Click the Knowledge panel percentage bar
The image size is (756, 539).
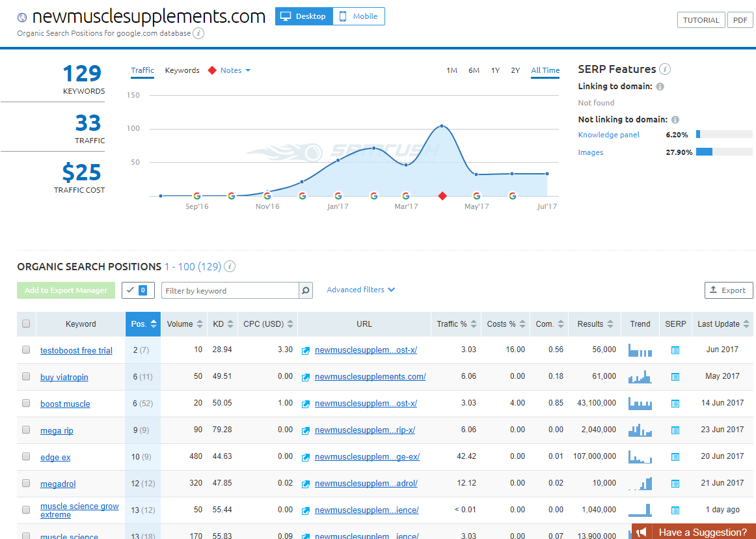click(724, 134)
